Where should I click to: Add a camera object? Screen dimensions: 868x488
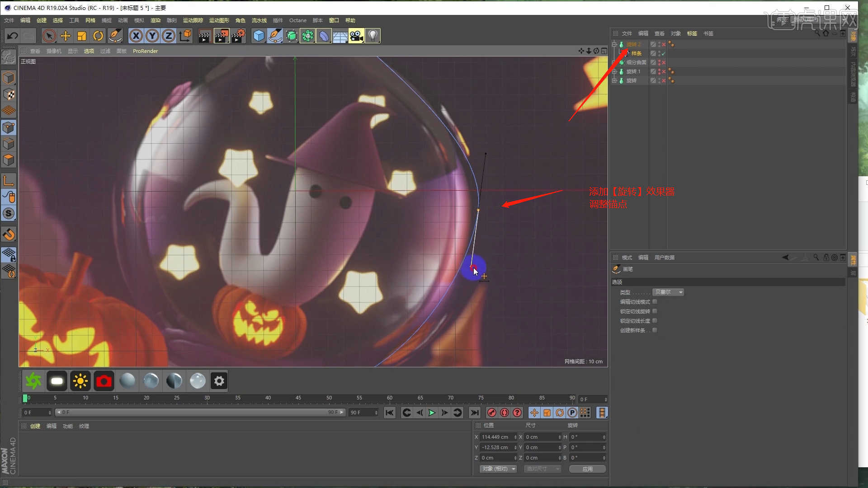click(356, 36)
